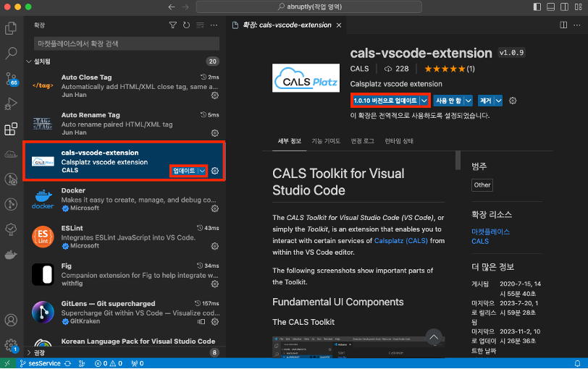Open Auto Rename Tag manage gear
The width and height of the screenshot is (588, 369).
215,133
